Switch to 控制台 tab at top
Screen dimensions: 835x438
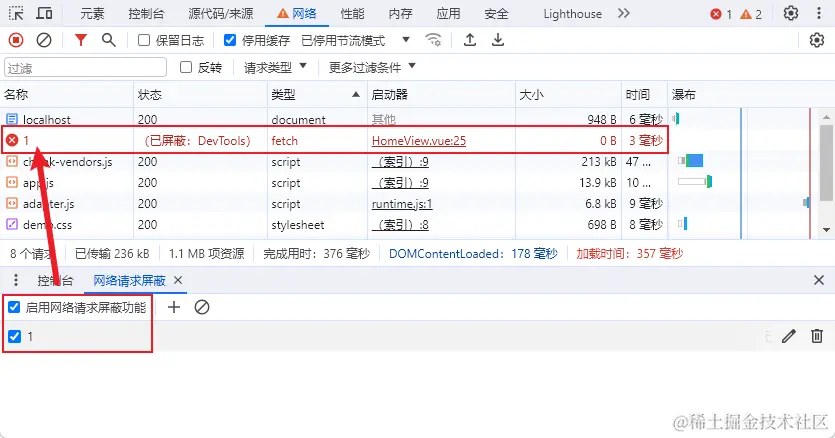[146, 14]
